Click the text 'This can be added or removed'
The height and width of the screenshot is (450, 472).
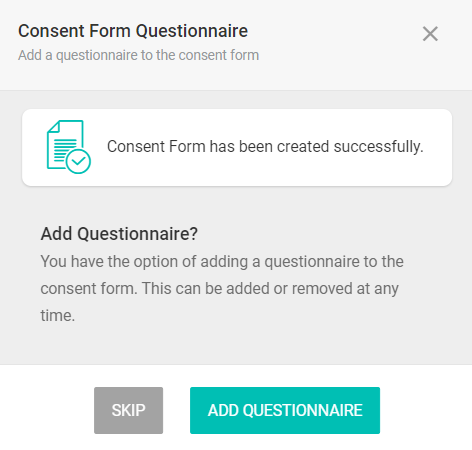(x=247, y=289)
